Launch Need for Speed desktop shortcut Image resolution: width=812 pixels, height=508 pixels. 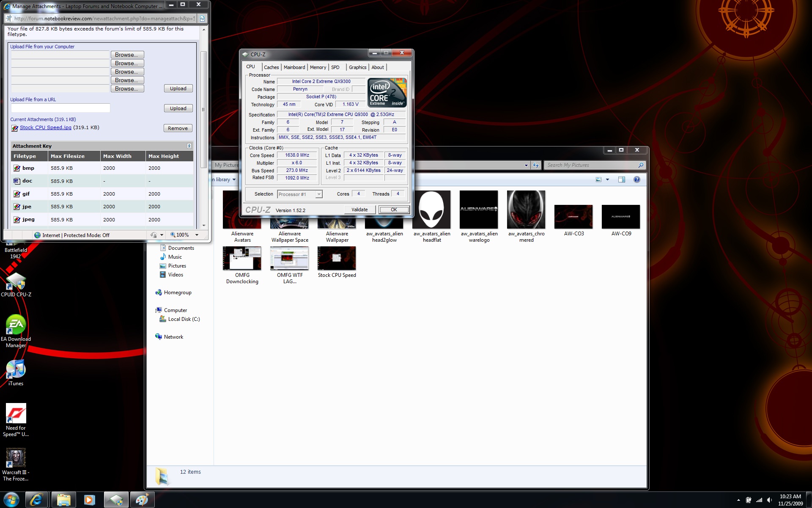[x=16, y=420]
